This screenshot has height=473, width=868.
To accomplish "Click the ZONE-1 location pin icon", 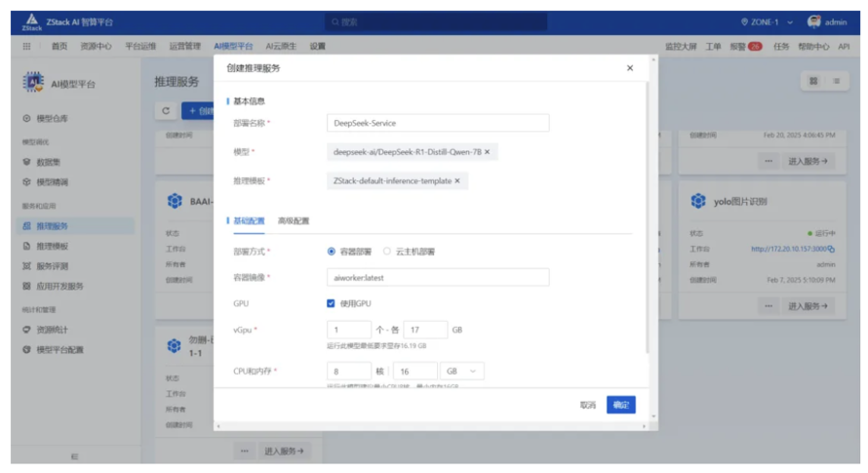I will 744,22.
